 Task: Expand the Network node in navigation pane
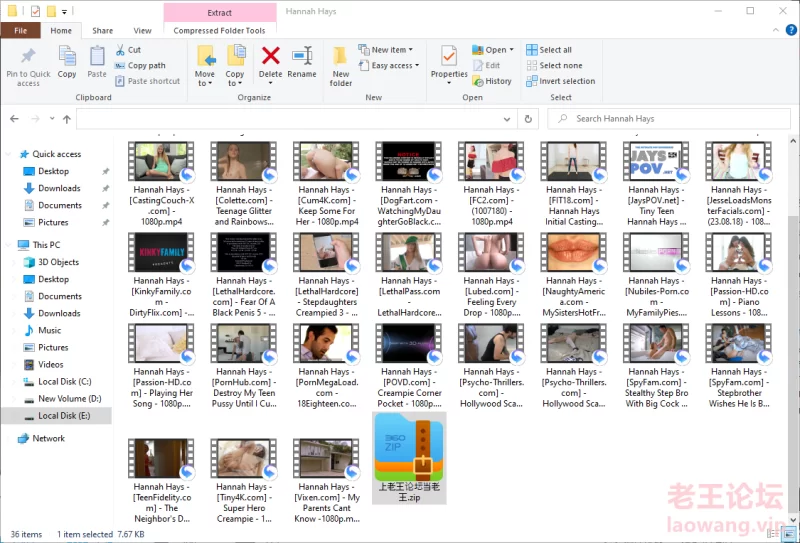coord(10,438)
